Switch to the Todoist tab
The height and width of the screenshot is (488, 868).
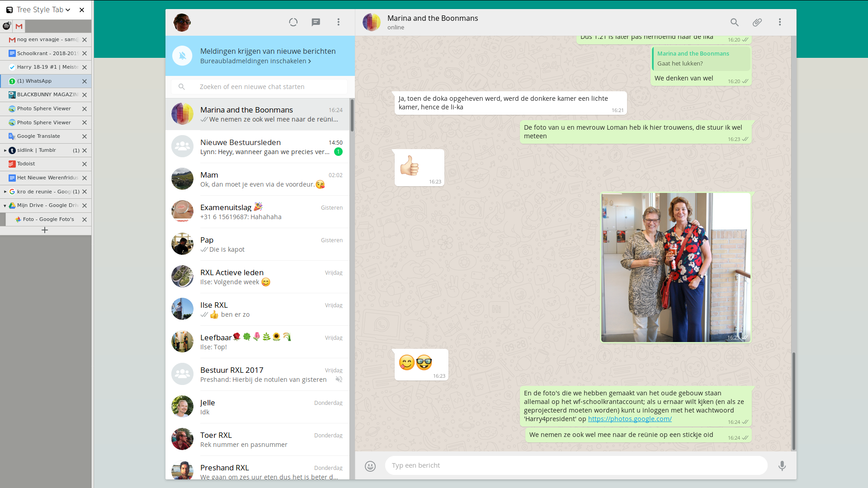tap(26, 164)
